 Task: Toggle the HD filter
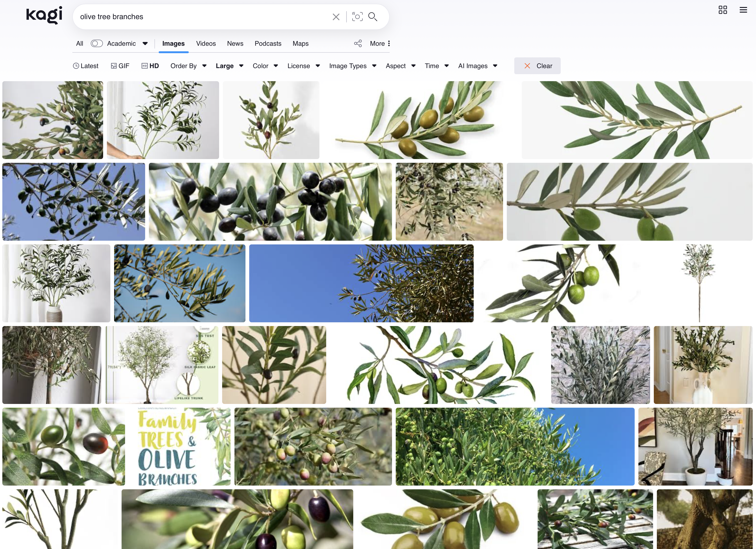pos(150,66)
